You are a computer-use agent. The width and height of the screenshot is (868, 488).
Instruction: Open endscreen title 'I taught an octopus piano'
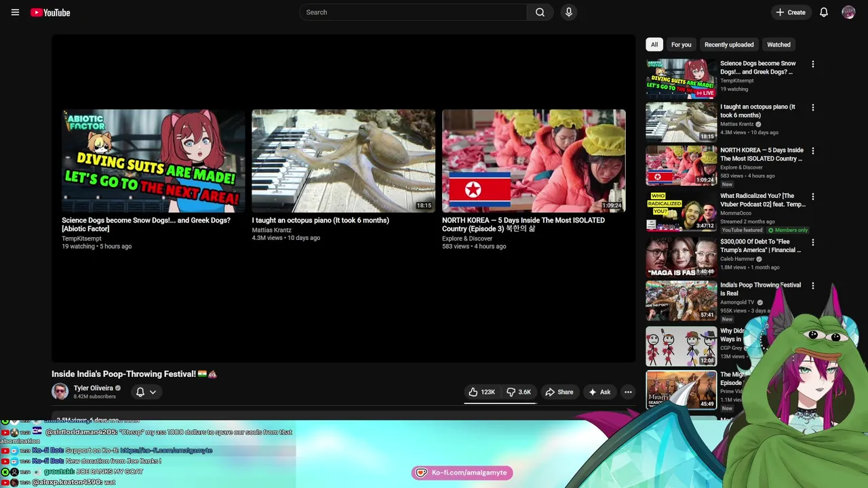coord(320,220)
